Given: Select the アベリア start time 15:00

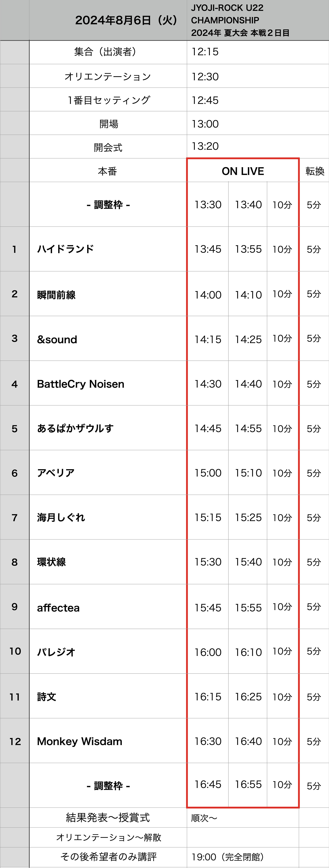Looking at the screenshot, I should point(208,473).
